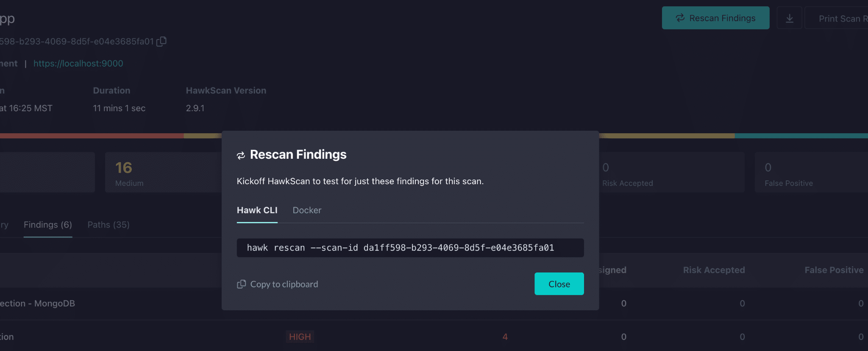Click the Copy to clipboard icon

tap(241, 284)
